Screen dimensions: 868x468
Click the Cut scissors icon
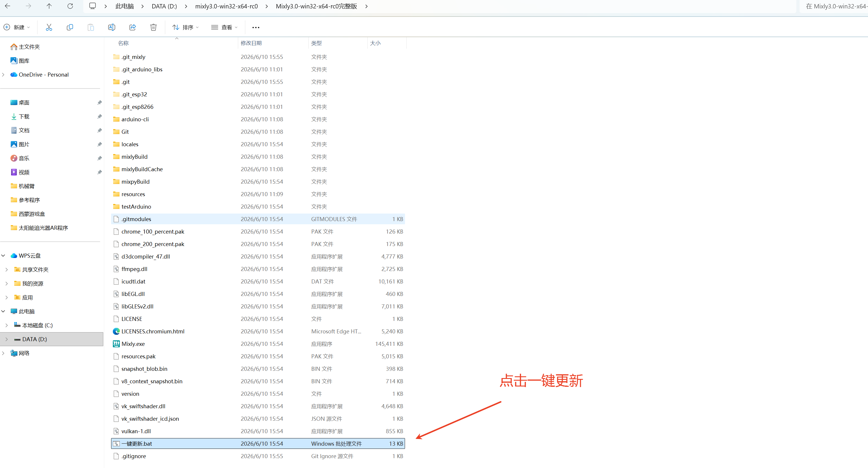click(49, 27)
